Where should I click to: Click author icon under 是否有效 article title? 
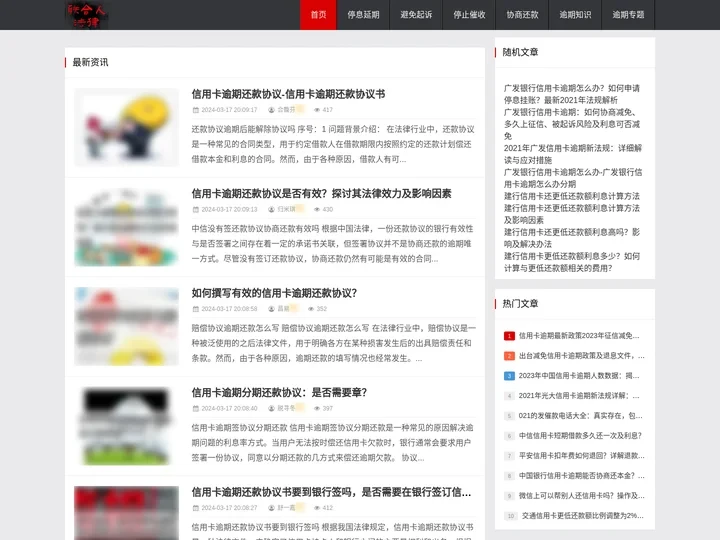tap(271, 209)
